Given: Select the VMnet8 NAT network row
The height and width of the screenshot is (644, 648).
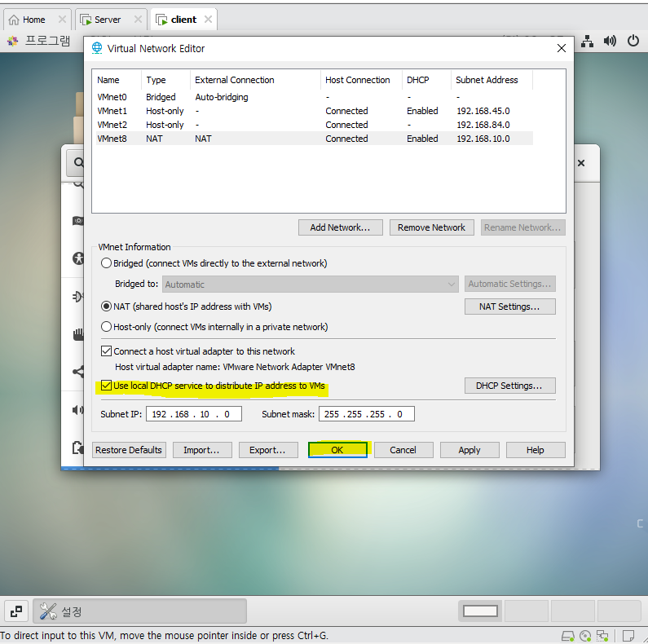Looking at the screenshot, I should click(314, 139).
